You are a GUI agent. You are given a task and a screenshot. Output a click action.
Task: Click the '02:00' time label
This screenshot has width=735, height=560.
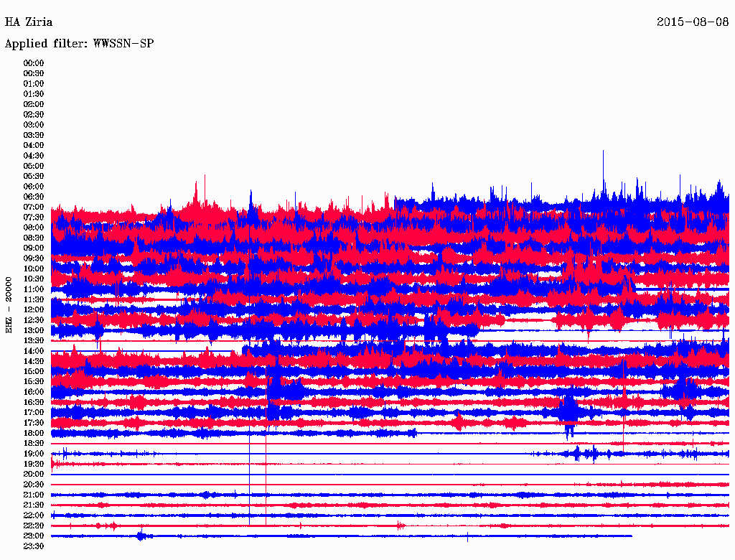(34, 105)
